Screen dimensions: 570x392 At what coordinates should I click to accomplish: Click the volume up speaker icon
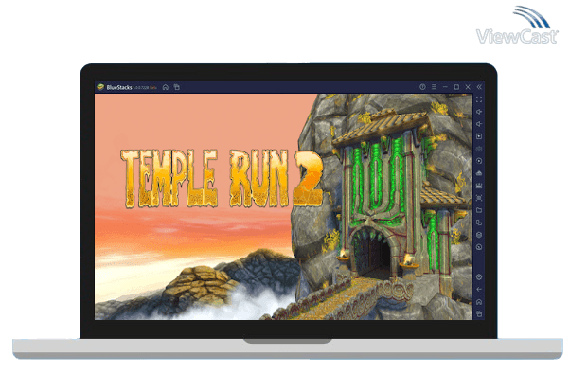pos(479,112)
